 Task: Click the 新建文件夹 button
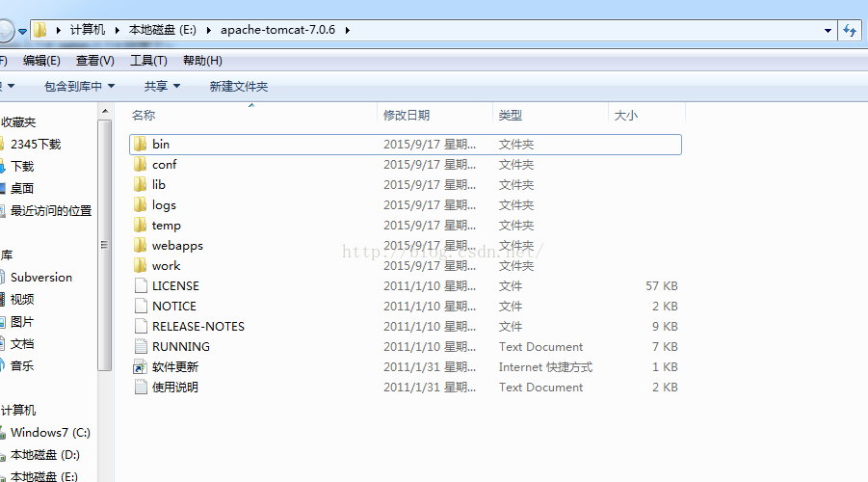238,87
